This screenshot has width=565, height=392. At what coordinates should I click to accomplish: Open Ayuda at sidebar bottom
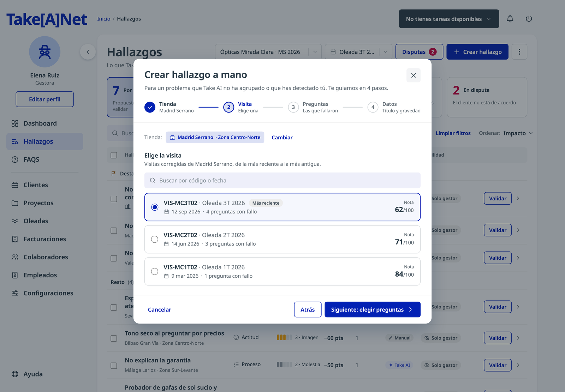[x=44, y=374]
